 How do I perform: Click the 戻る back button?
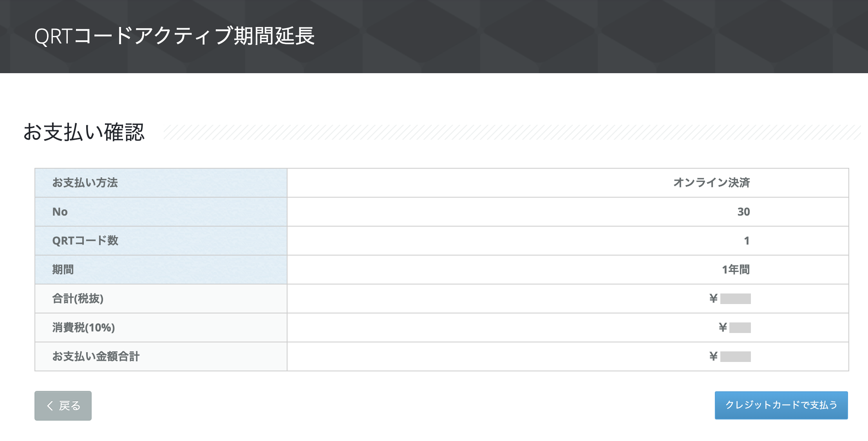63,406
